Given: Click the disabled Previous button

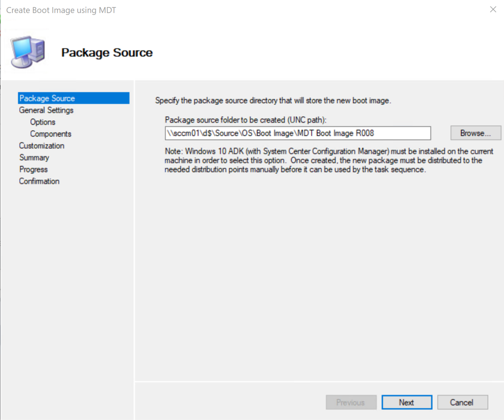Looking at the screenshot, I should coord(351,402).
